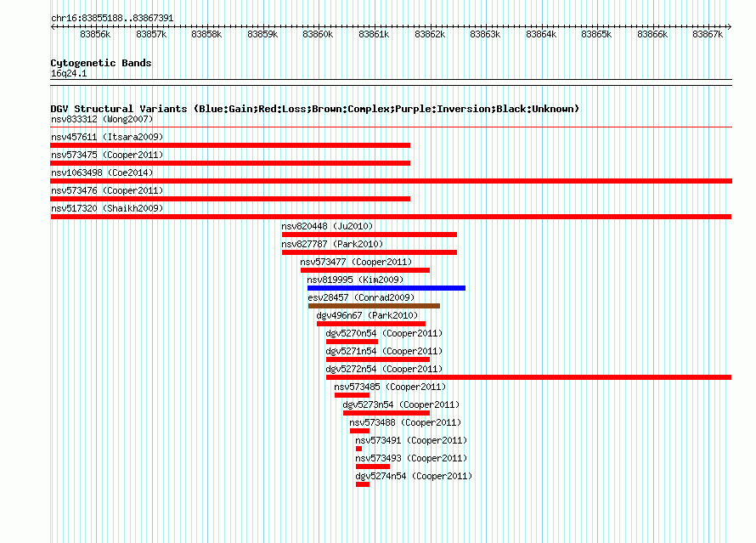Open the nsv819995 (Kim2009) label
This screenshot has height=543, width=756.
355,280
